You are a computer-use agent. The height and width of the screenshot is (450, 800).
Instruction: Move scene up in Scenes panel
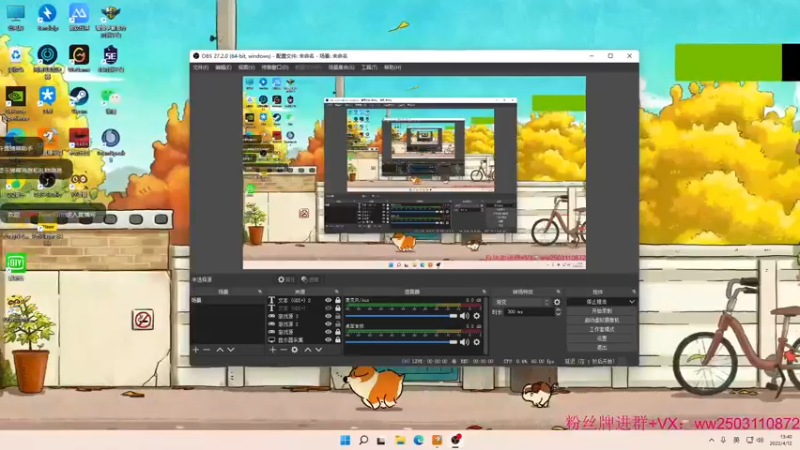point(220,350)
